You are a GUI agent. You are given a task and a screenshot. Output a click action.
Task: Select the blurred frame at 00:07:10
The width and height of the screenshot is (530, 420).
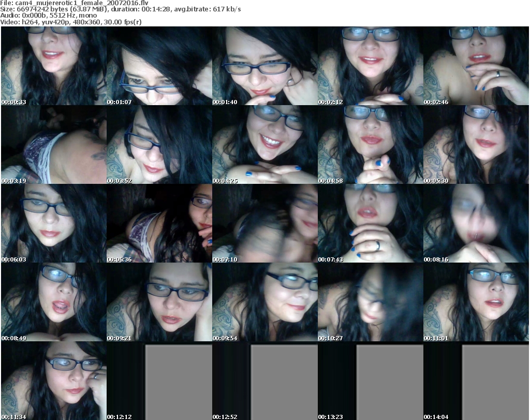coord(265,224)
